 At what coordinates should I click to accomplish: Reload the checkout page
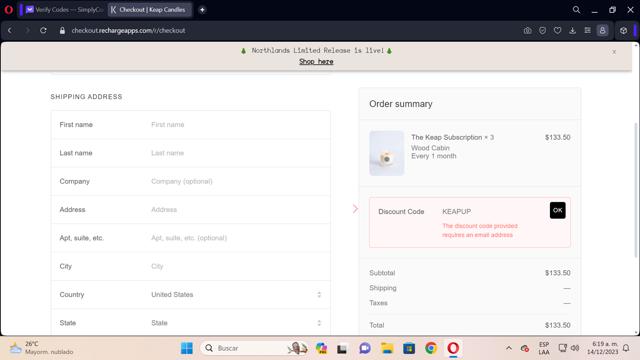tap(43, 31)
